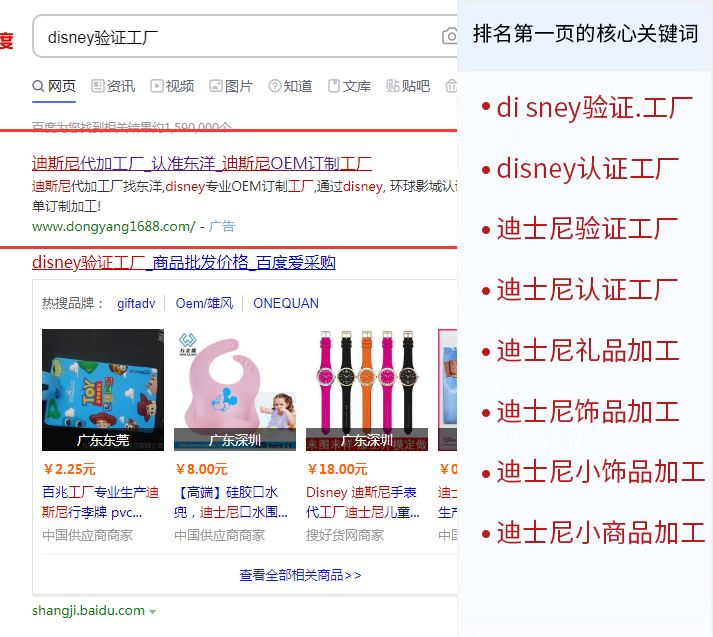Image resolution: width=713 pixels, height=637 pixels.
Task: Click the document icon beside 文库
Action: (x=334, y=86)
